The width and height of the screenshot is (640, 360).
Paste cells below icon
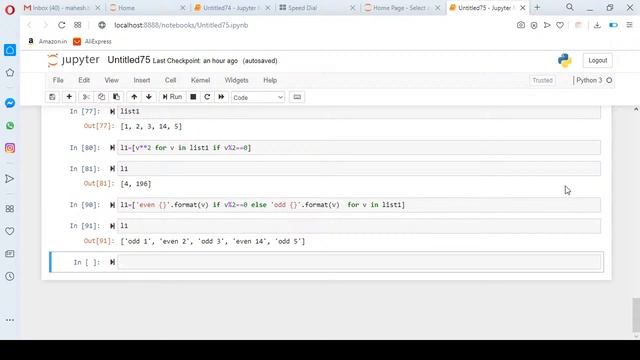tap(116, 97)
